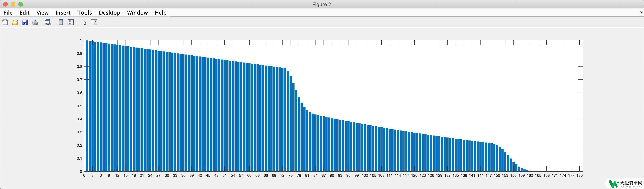Open the File menu
Screen dimensions: 644x189
click(8, 12)
